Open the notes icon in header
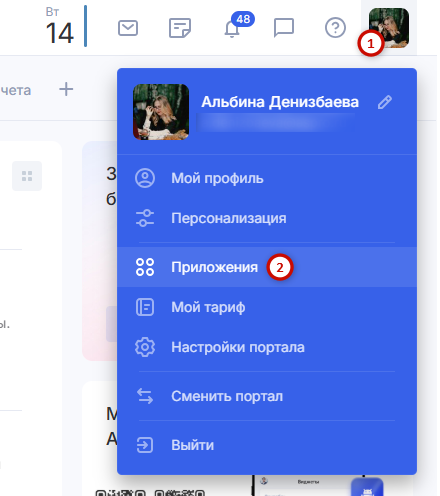Image resolution: width=440 pixels, height=496 pixels. coord(180,28)
